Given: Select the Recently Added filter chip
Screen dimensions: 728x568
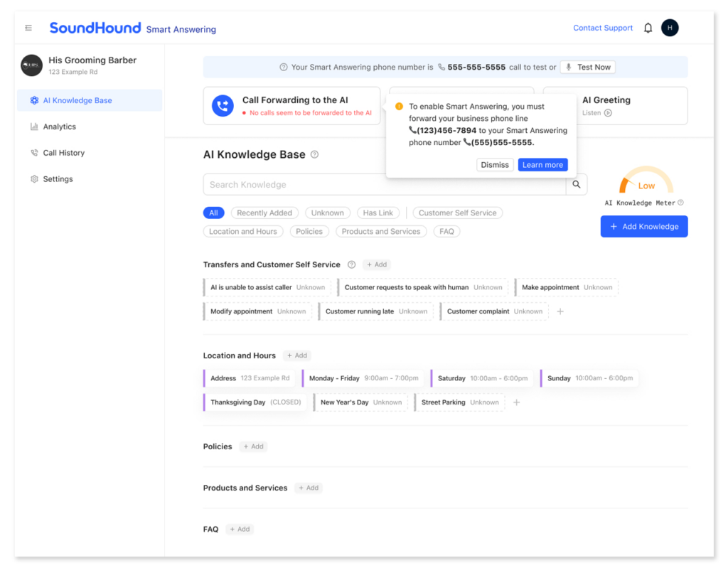Looking at the screenshot, I should (x=264, y=213).
